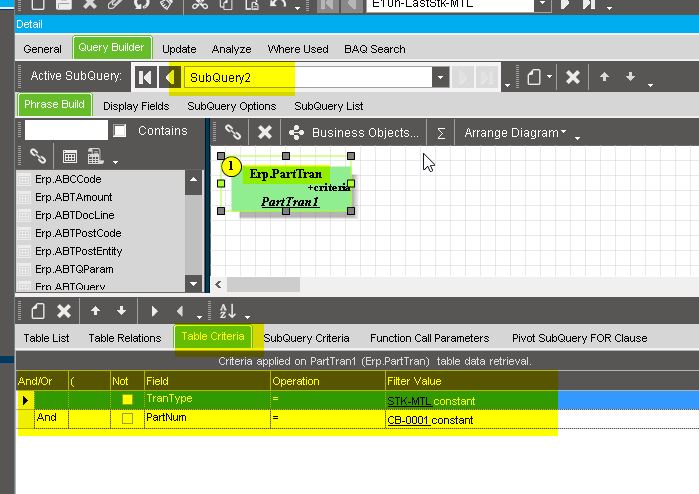This screenshot has width=699, height=494.
Task: Switch to the Display Fields tab
Action: point(136,106)
